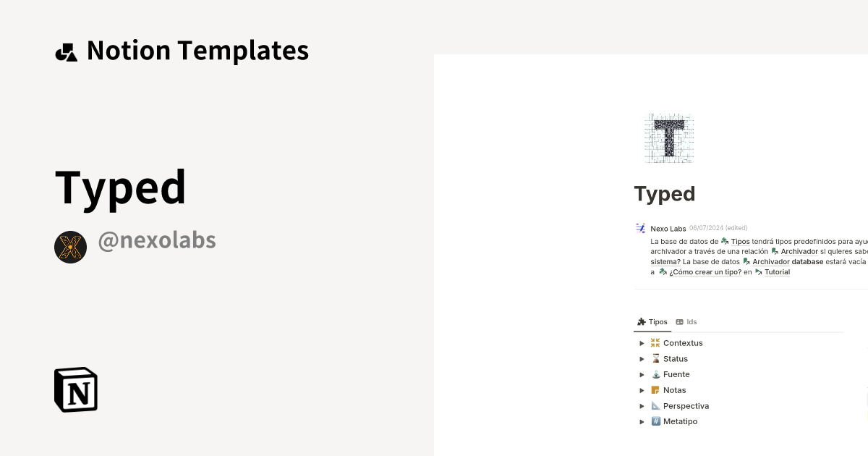The image size is (868, 456).
Task: Click the puzzle piece icon on Tipos tab
Action: point(642,321)
